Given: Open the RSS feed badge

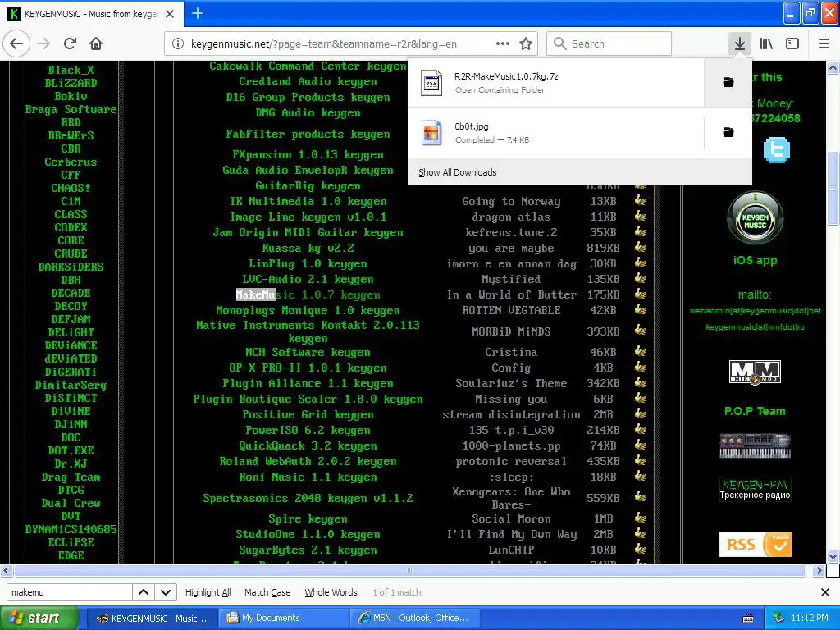Looking at the screenshot, I should point(755,544).
